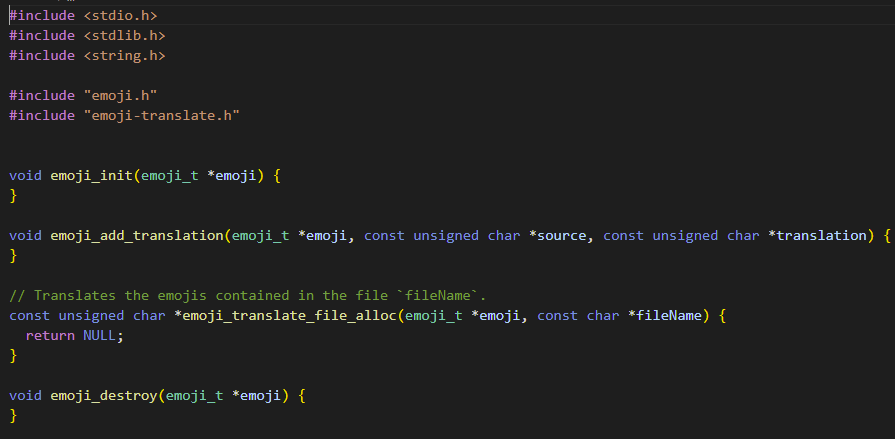Click the void keyword before emoji_destroy
The image size is (895, 439).
click(25, 395)
